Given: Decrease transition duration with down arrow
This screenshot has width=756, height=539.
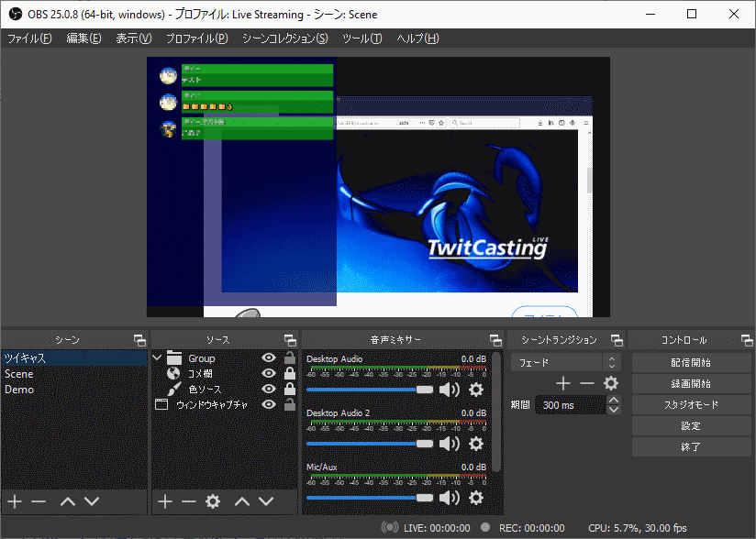Looking at the screenshot, I should [613, 410].
